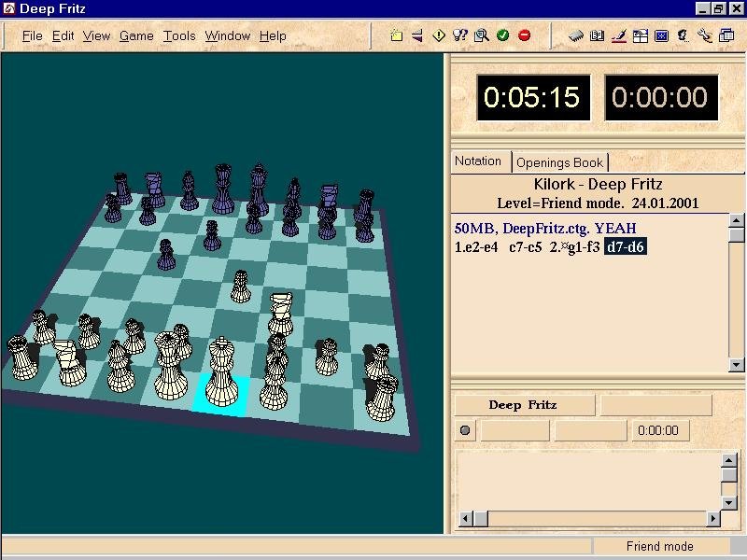Select highlighted move d7-d6

click(x=625, y=247)
